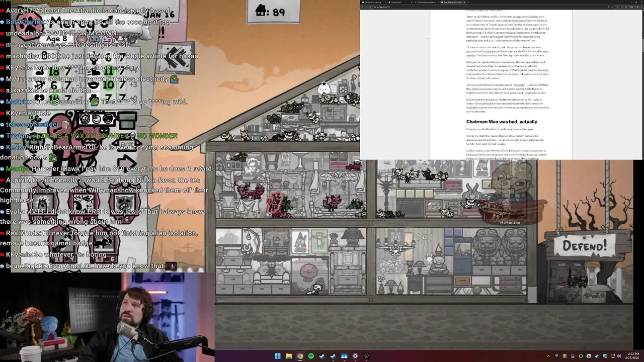Open the 'subjugation' link in the article
Image resolution: width=644 pixels, height=362 pixels.
491,51
